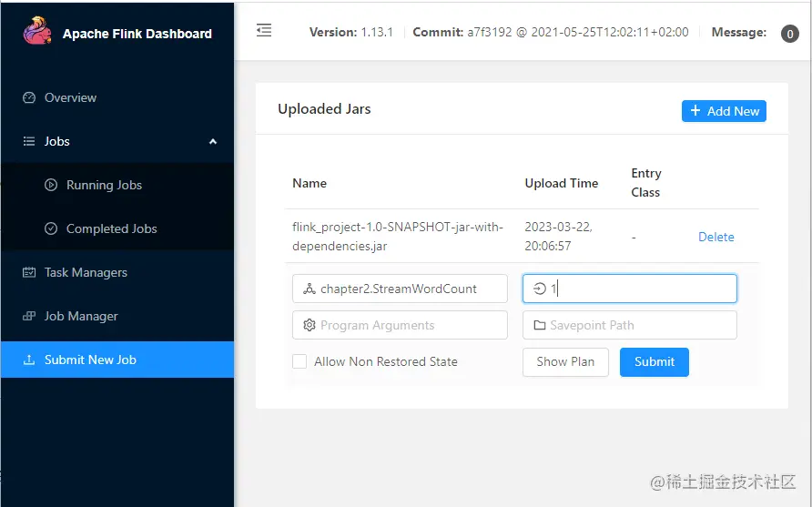Click the Job Manager build icon
The height and width of the screenshot is (507, 812).
(29, 316)
